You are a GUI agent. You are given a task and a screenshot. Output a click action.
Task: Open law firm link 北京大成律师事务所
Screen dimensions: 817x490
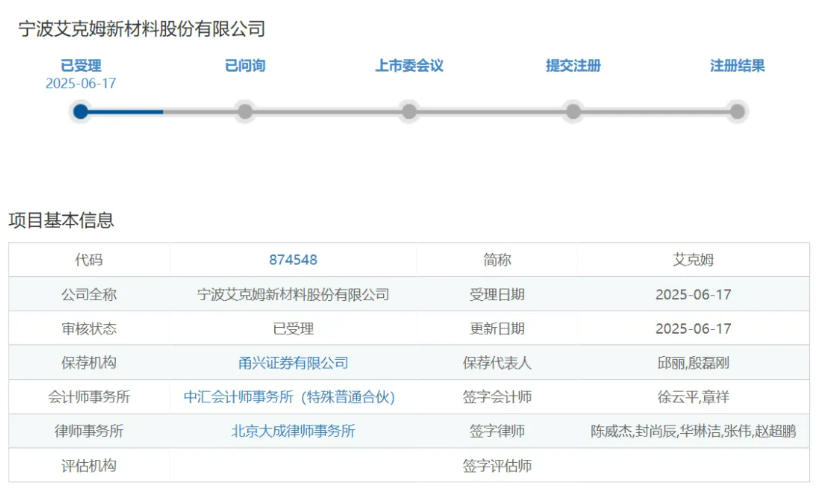[x=293, y=431]
